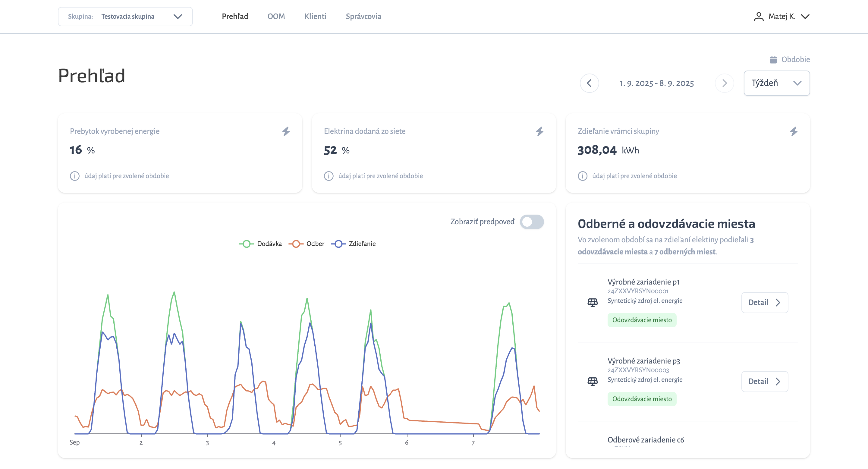868x469 pixels.
Task: Click the Obdobie calendar icon
Action: (x=773, y=60)
